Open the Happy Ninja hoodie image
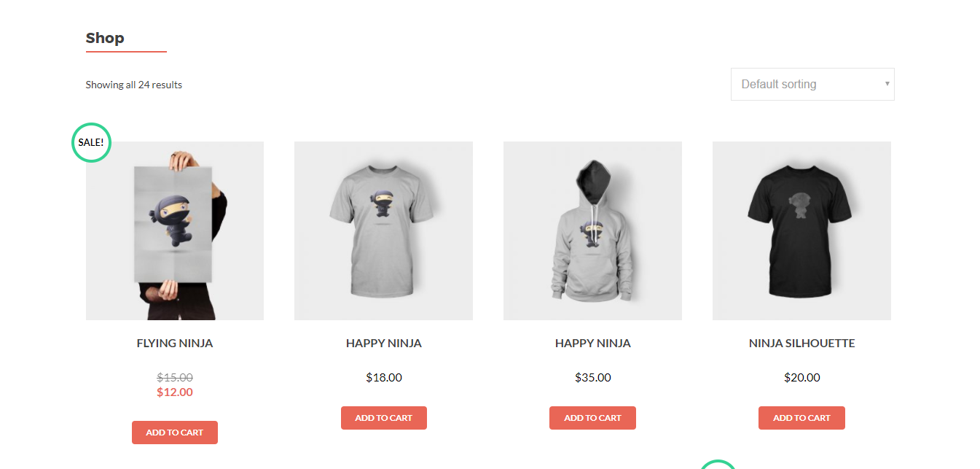Viewport: 980px width, 469px height. coord(592,230)
